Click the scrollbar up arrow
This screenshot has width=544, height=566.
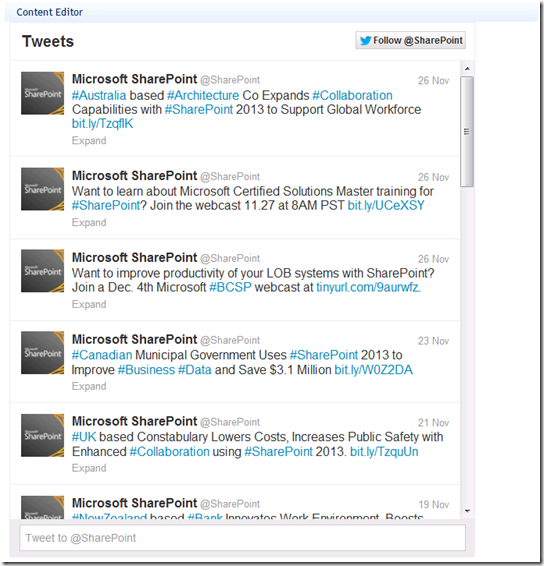pyautogui.click(x=467, y=69)
